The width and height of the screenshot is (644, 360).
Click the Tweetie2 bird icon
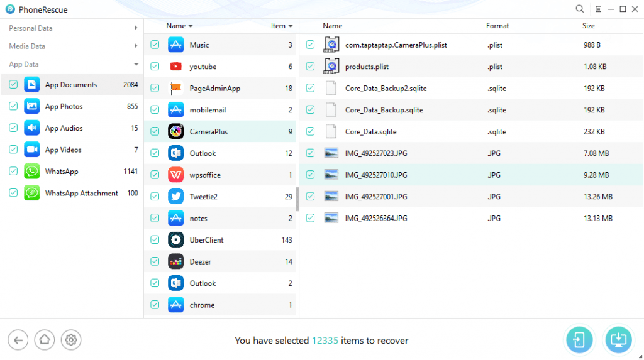point(176,197)
